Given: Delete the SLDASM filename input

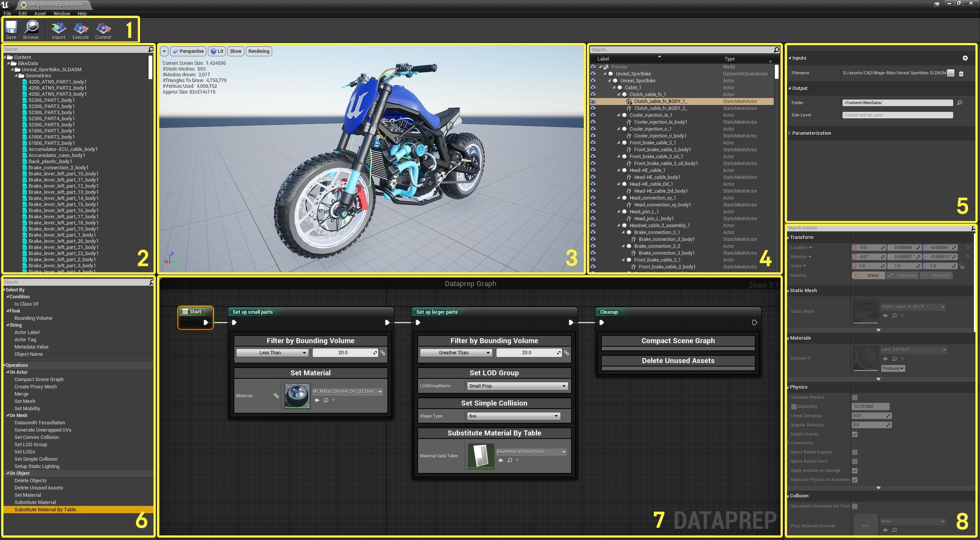Looking at the screenshot, I should [961, 73].
